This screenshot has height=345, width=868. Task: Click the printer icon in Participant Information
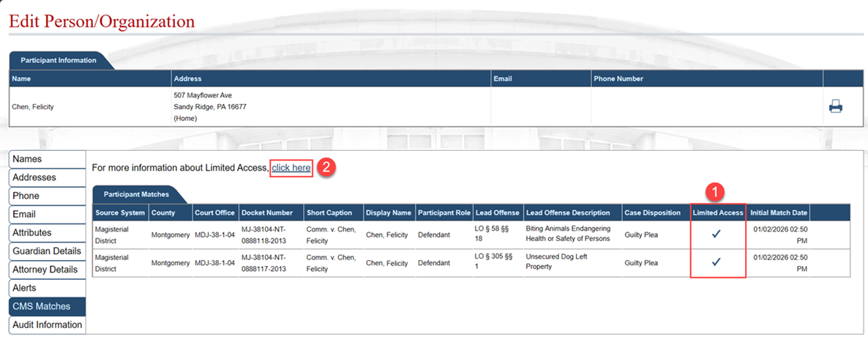click(835, 107)
